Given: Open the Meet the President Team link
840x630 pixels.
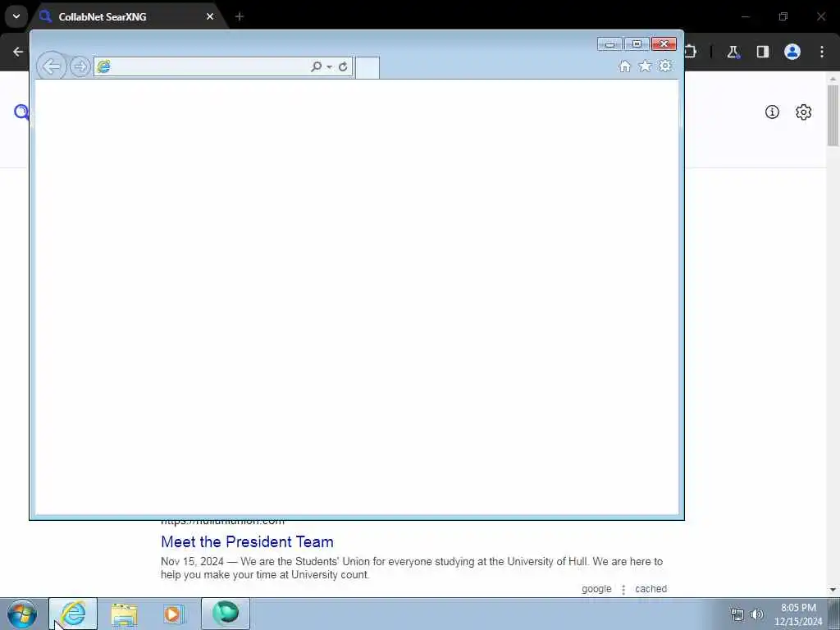Looking at the screenshot, I should [x=247, y=541].
